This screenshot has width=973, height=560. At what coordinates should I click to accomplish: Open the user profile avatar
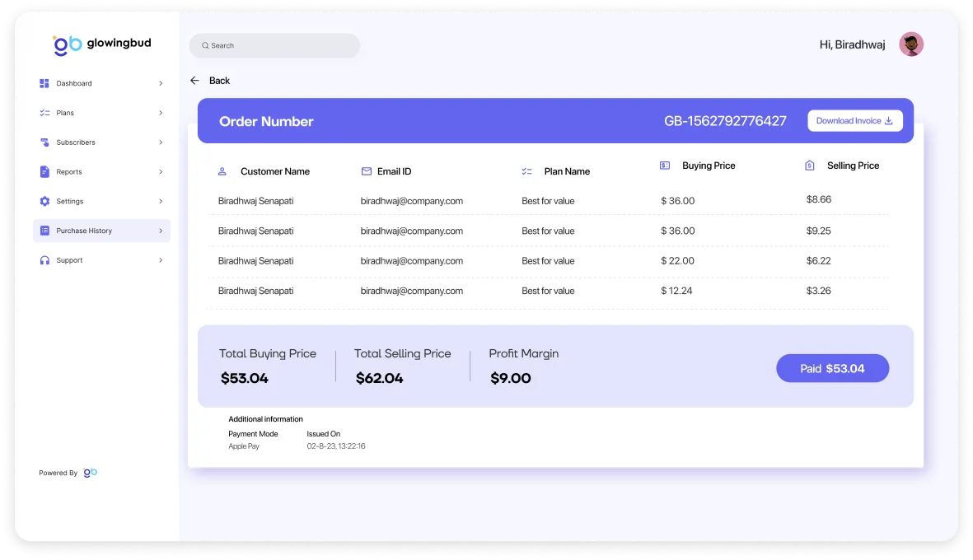pyautogui.click(x=911, y=44)
